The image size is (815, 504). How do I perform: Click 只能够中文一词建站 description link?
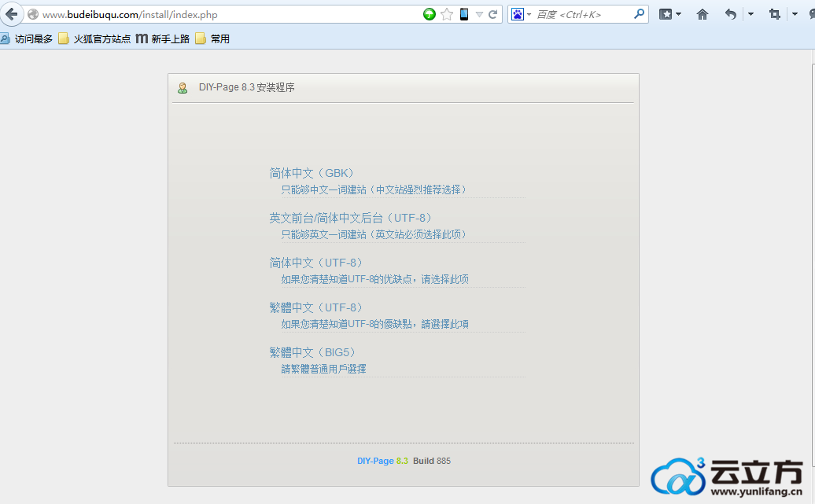pyautogui.click(x=374, y=190)
